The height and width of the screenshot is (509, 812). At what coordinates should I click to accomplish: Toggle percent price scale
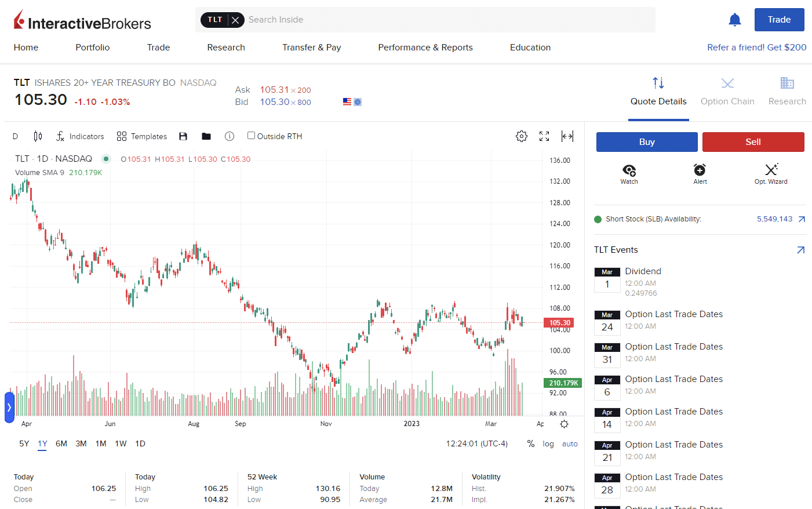[x=531, y=444]
